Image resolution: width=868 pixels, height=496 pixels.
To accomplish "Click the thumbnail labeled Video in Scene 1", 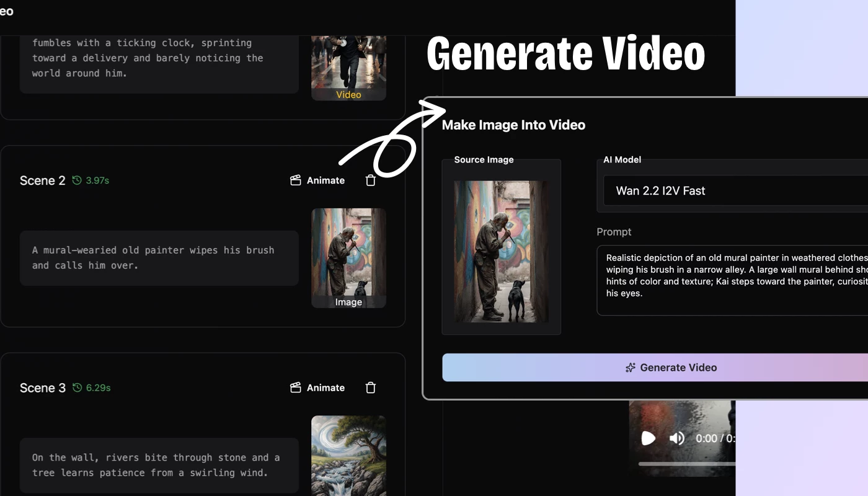I will click(348, 65).
